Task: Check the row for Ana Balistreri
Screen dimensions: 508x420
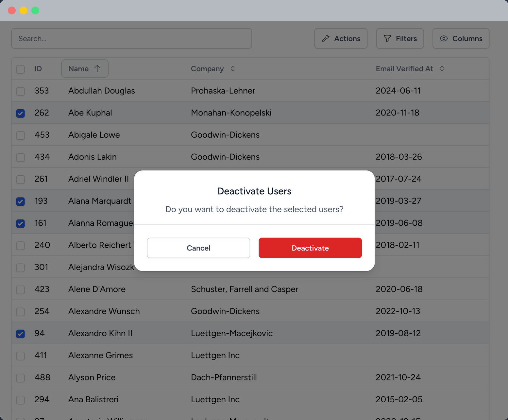Action: [x=21, y=400]
